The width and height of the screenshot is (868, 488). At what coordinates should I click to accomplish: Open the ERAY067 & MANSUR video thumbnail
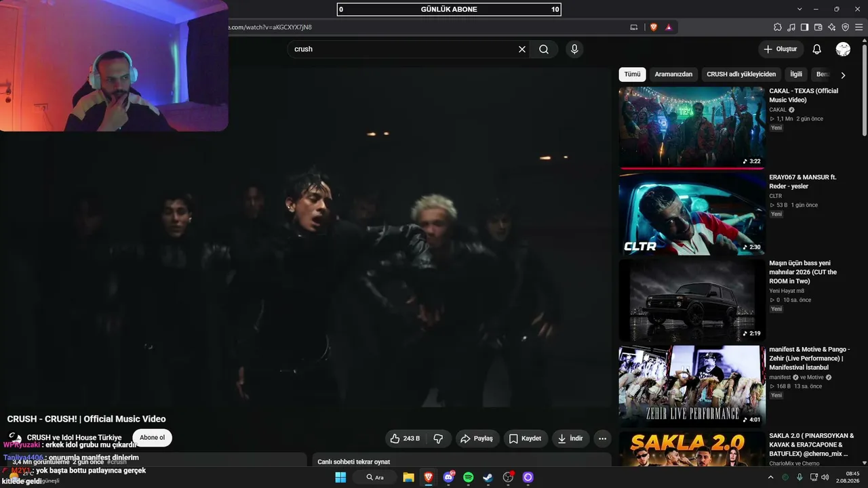[692, 214]
